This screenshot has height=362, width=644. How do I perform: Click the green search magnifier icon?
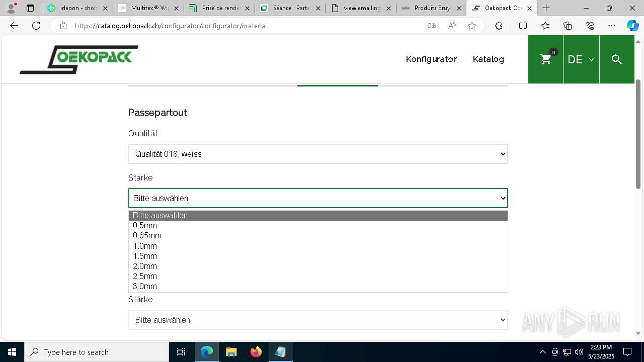point(617,59)
